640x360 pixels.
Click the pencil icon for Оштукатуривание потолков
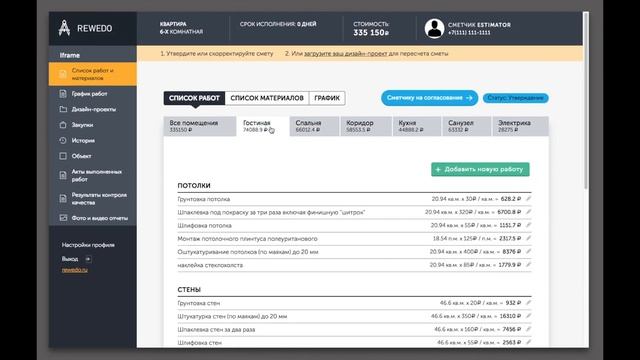[x=528, y=252]
